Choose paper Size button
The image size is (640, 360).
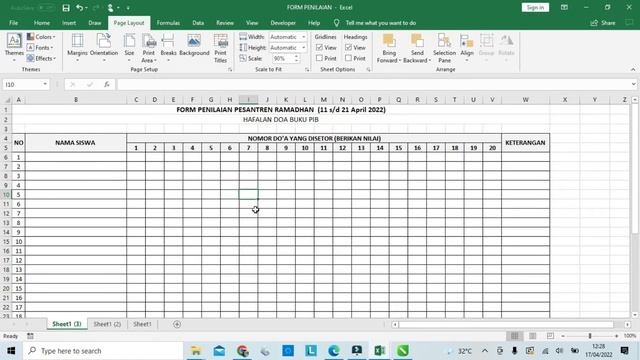click(x=129, y=48)
